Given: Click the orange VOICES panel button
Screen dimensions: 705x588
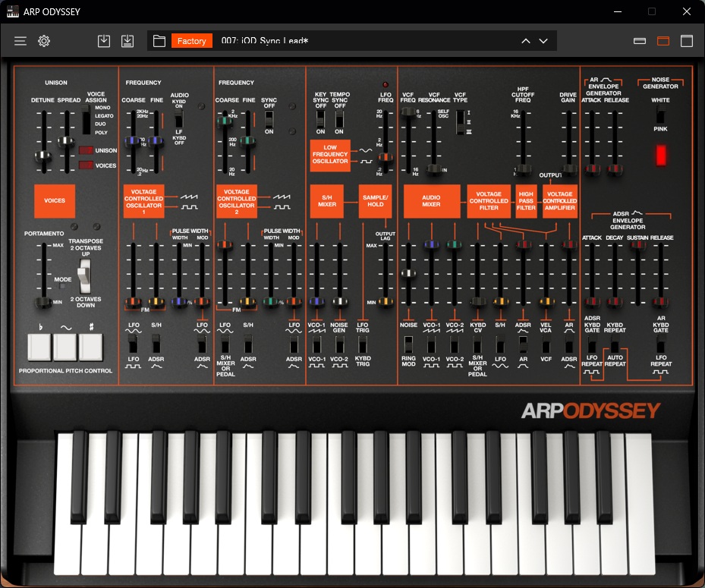Looking at the screenshot, I should pyautogui.click(x=55, y=201).
